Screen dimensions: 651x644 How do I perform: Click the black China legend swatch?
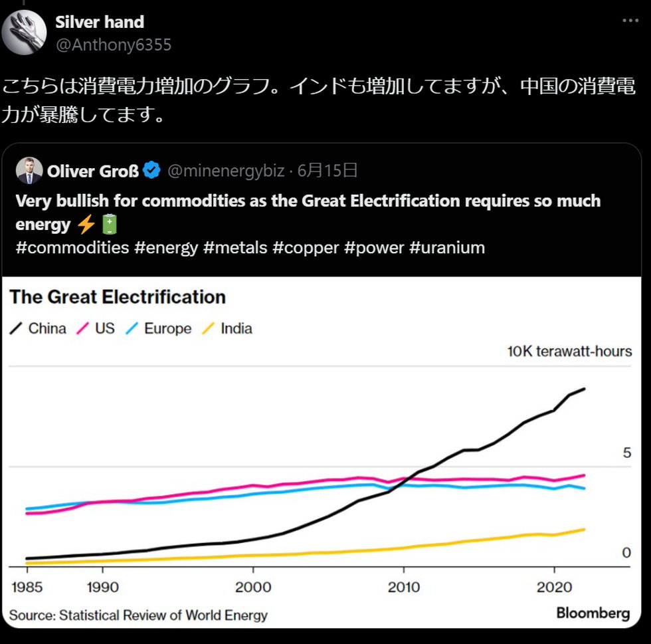[17, 328]
